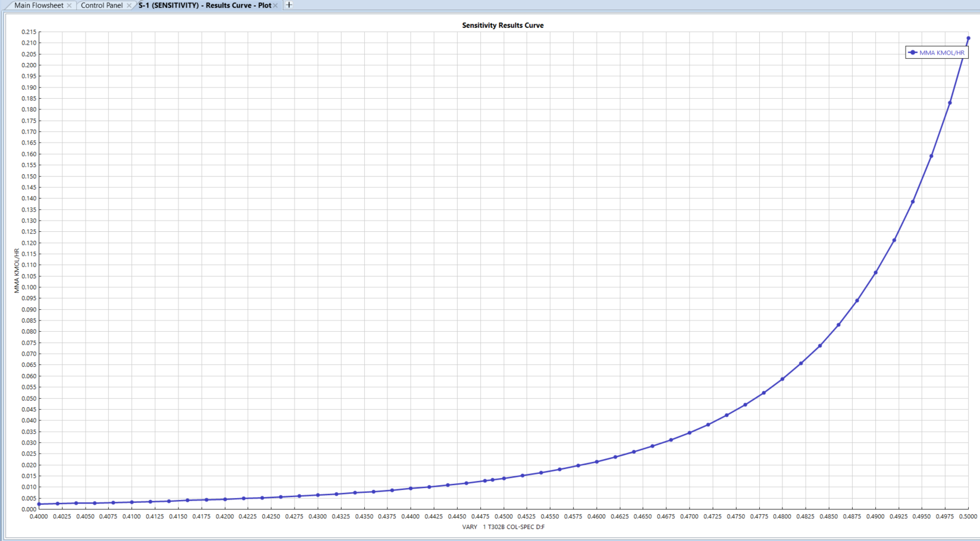
Task: Pick the curve data point at D:F 0.4600
Action: [x=597, y=462]
